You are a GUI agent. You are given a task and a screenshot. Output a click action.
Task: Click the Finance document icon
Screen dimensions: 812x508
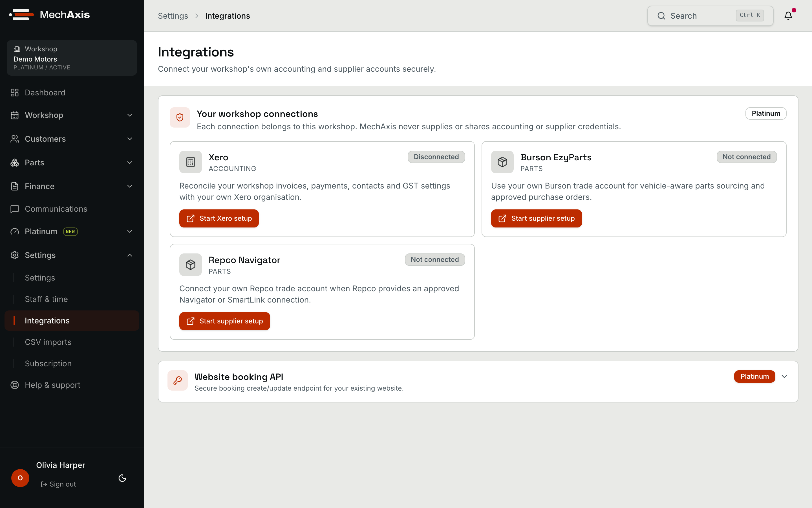[14, 186]
